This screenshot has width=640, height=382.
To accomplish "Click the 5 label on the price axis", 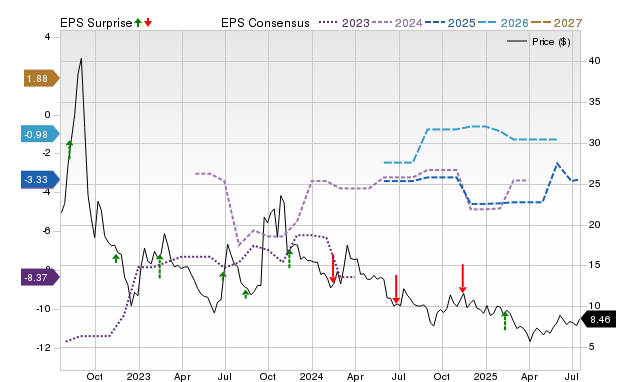I will 591,347.
